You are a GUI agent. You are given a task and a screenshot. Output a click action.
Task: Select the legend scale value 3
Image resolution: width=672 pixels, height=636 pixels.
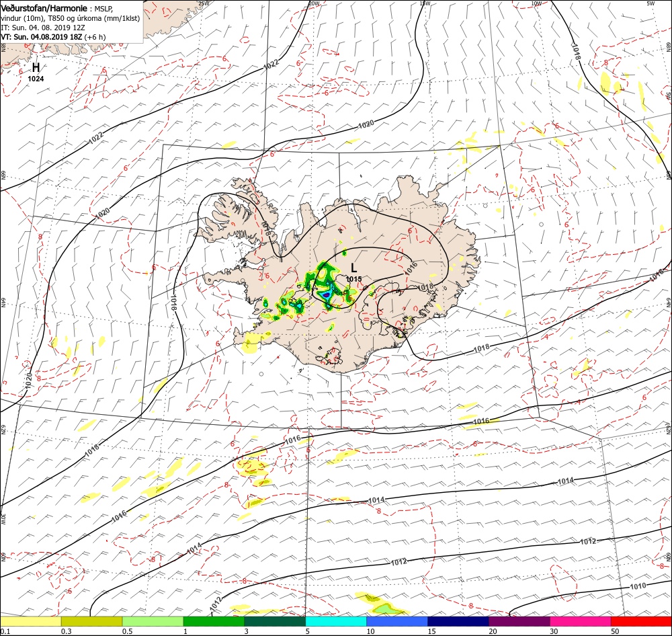pyautogui.click(x=247, y=631)
